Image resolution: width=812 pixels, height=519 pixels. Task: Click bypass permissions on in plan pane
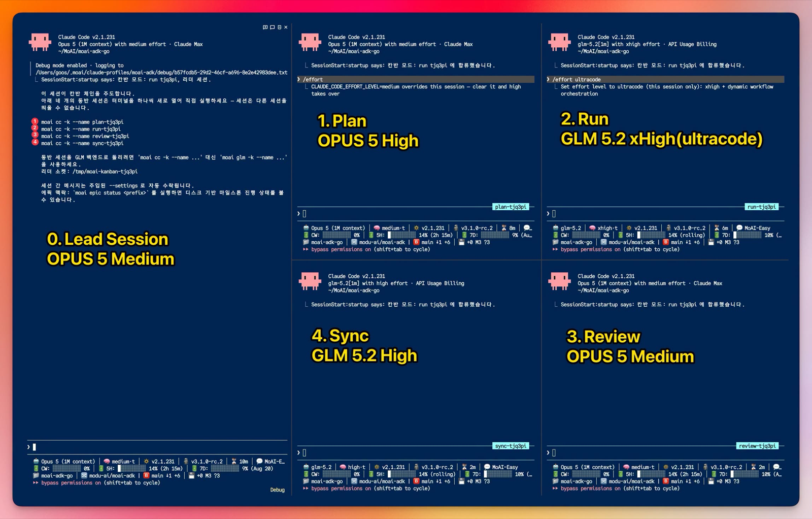(x=341, y=249)
